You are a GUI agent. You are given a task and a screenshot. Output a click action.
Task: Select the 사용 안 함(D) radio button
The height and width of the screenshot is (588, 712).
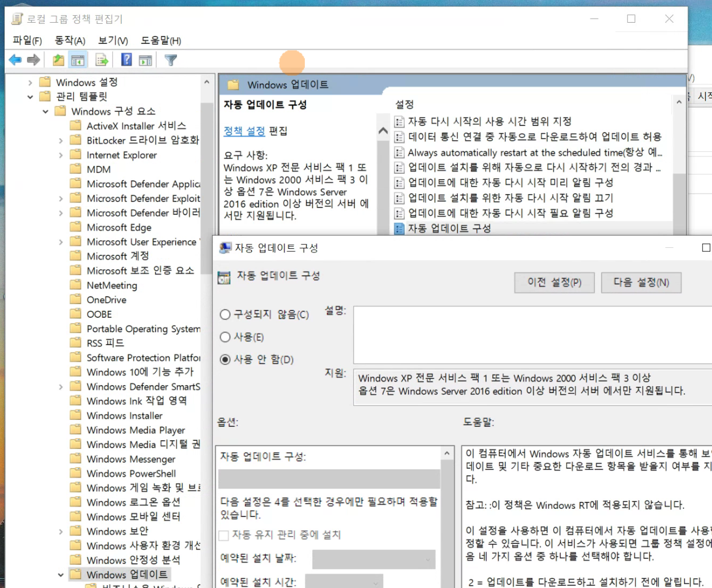pyautogui.click(x=225, y=359)
